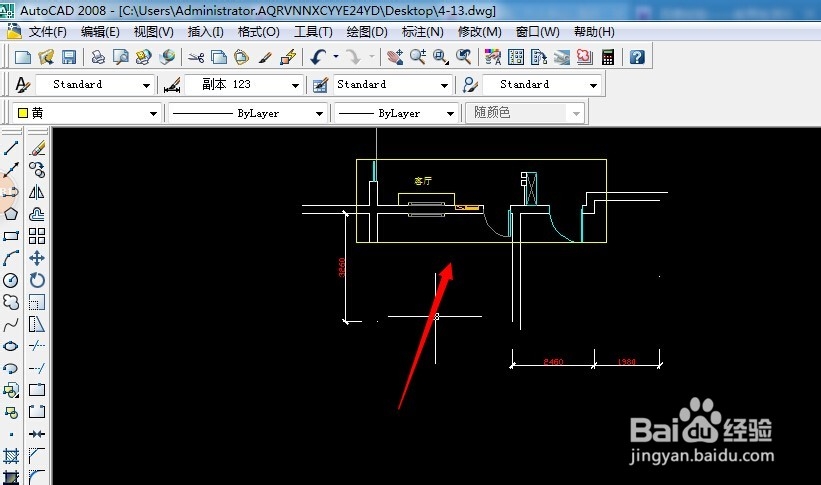Open the 修改(M) menu

tap(480, 32)
